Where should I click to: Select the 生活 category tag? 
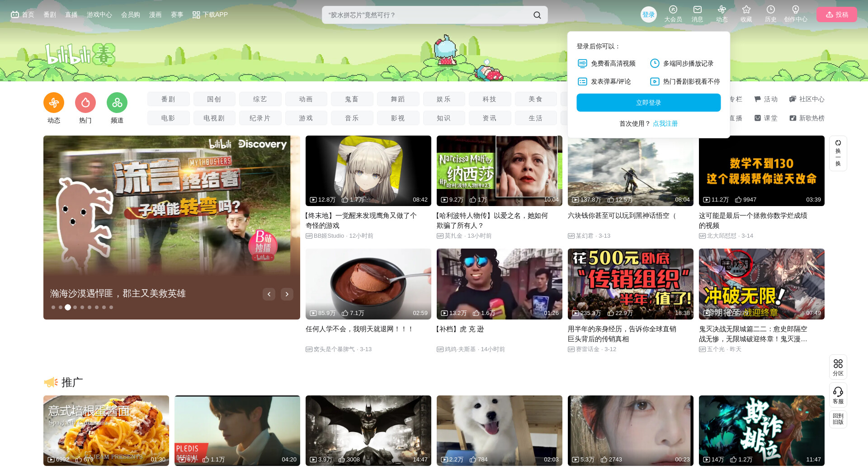(536, 118)
